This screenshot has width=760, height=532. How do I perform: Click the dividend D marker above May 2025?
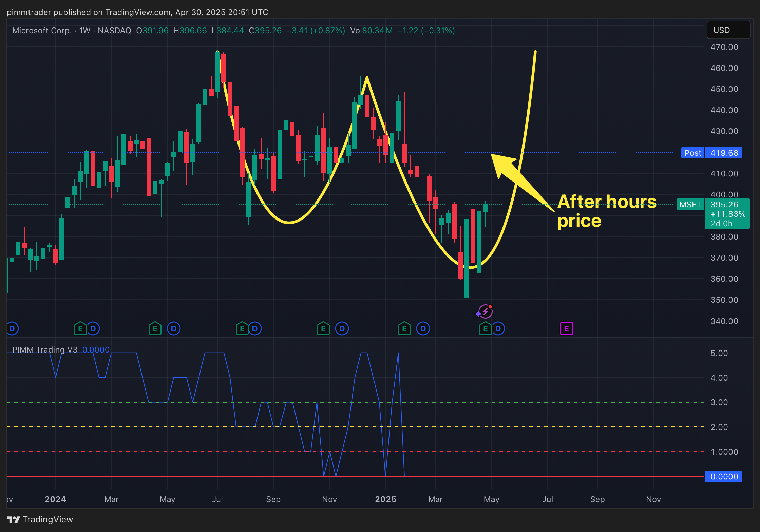[x=498, y=328]
